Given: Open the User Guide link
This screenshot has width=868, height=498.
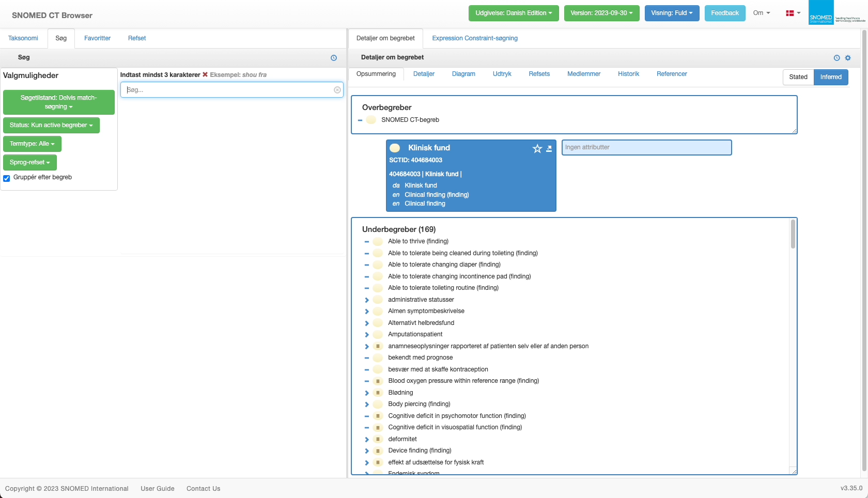Looking at the screenshot, I should (x=158, y=489).
